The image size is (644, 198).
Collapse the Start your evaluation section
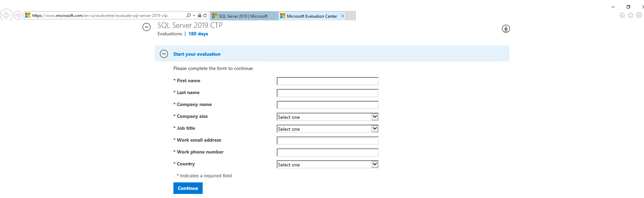(x=164, y=54)
